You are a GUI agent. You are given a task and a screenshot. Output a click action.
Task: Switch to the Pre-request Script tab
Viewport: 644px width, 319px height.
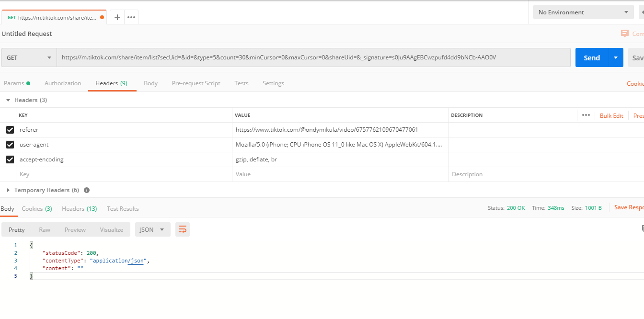tap(196, 83)
